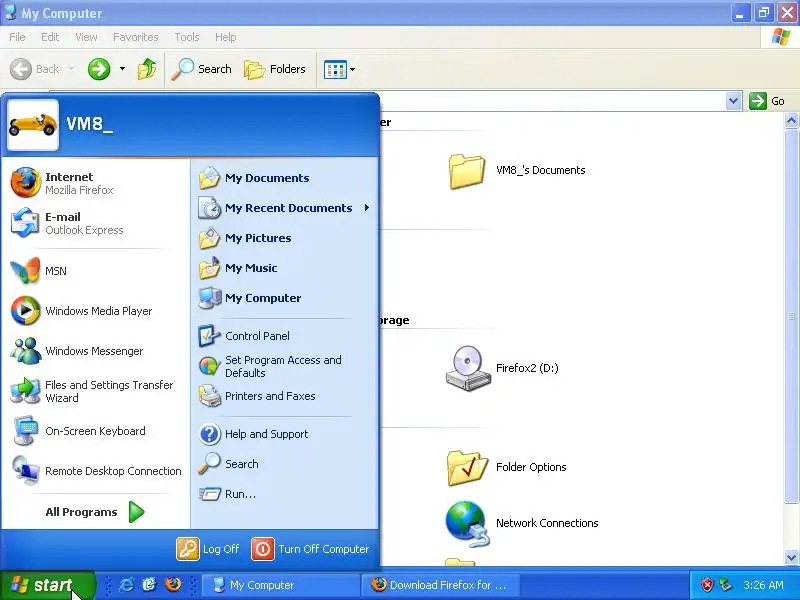Toggle the Folders toolbar button

click(x=275, y=69)
